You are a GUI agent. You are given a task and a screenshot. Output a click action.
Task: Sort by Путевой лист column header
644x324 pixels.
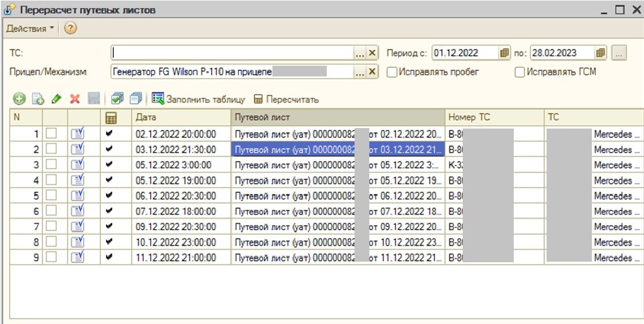338,117
